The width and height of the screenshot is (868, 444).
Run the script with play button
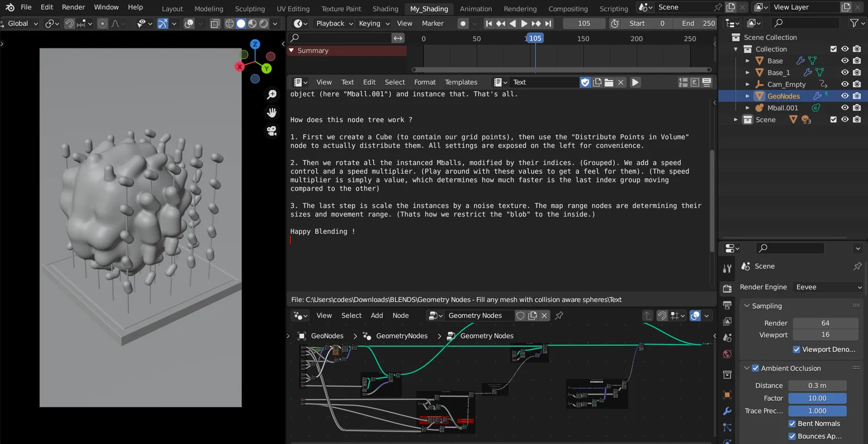(x=635, y=82)
